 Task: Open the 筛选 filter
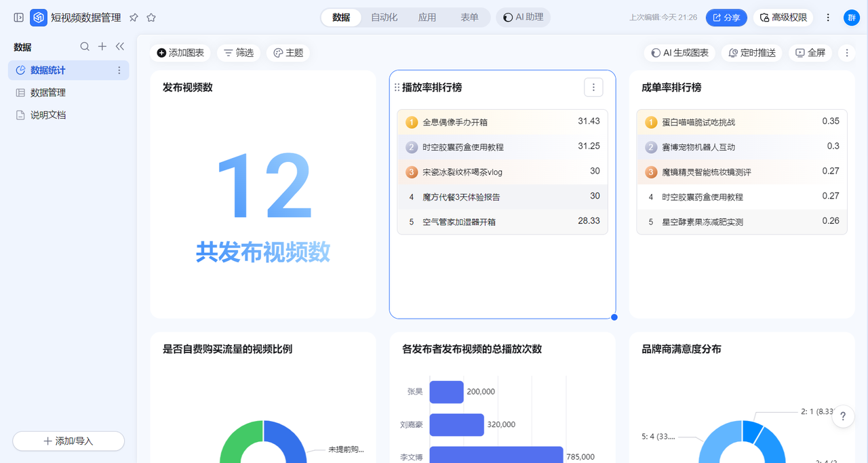(239, 53)
